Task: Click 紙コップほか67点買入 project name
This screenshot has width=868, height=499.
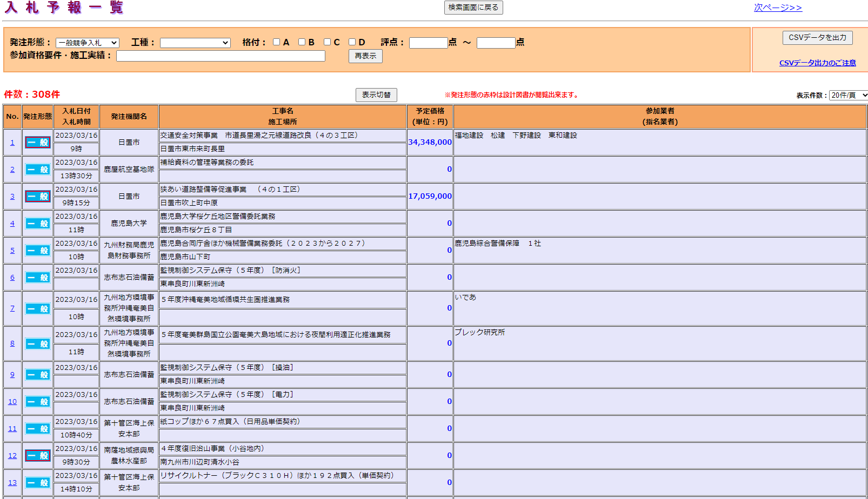Action: [230, 422]
